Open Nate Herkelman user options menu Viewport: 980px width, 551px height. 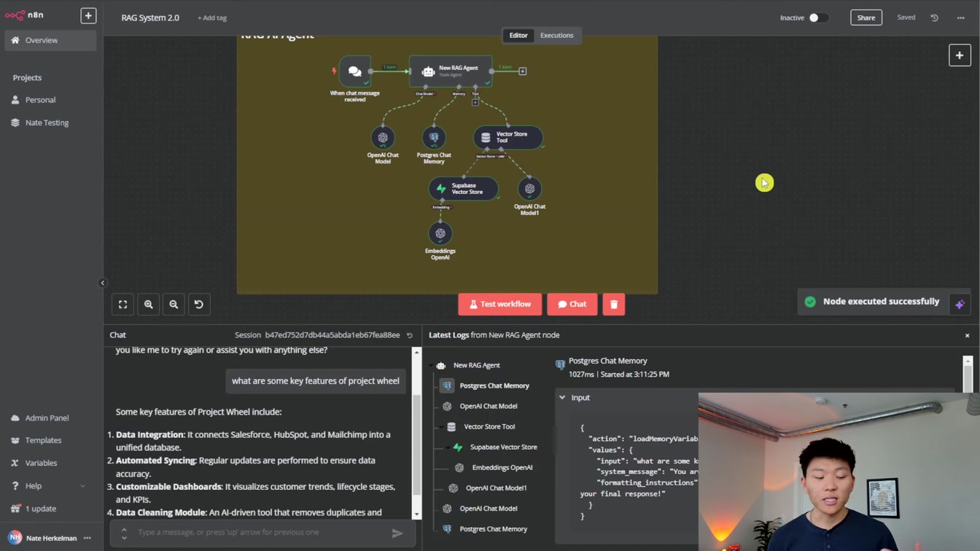coord(87,538)
